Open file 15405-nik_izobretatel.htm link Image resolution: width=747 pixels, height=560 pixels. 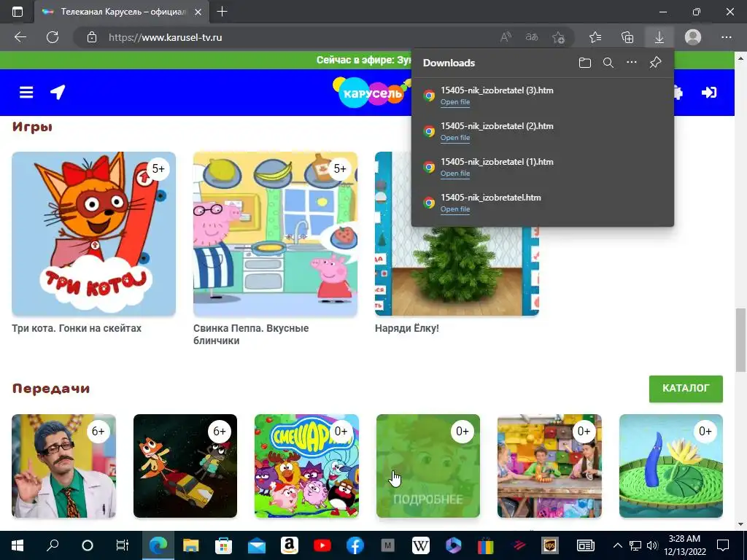[455, 209]
